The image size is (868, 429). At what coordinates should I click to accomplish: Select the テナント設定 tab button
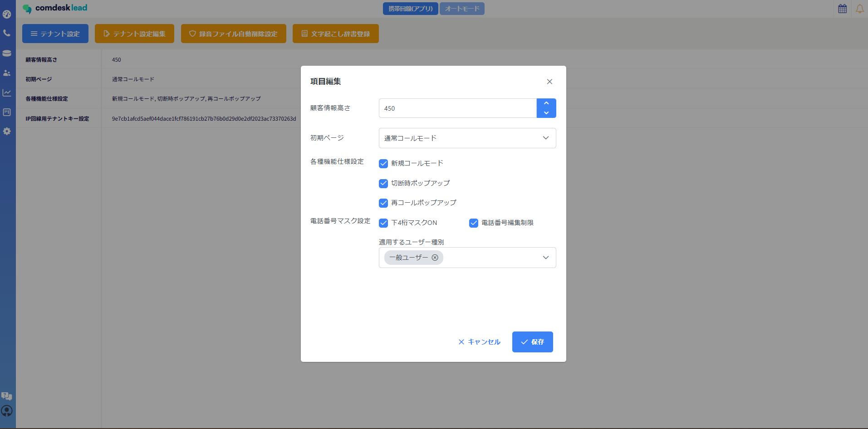(x=55, y=34)
